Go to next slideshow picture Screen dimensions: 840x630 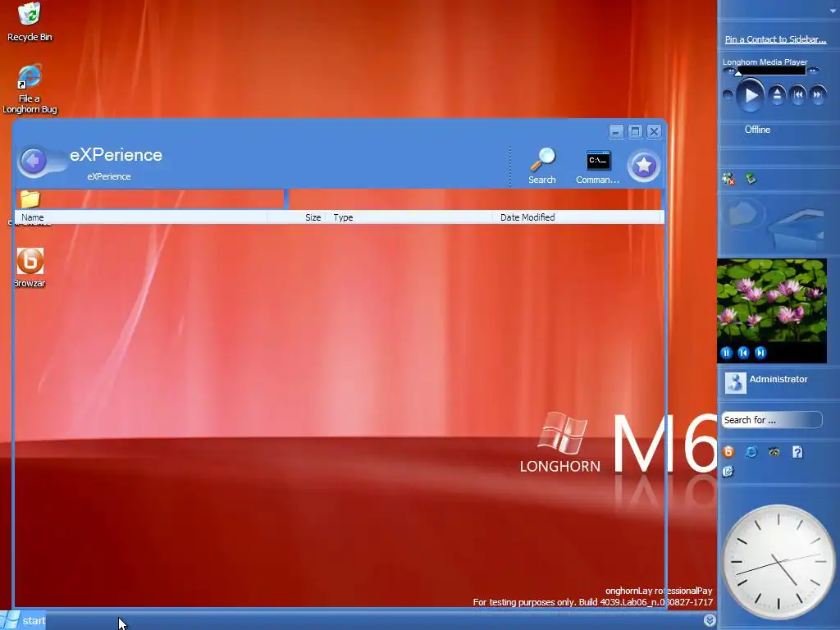[x=760, y=353]
